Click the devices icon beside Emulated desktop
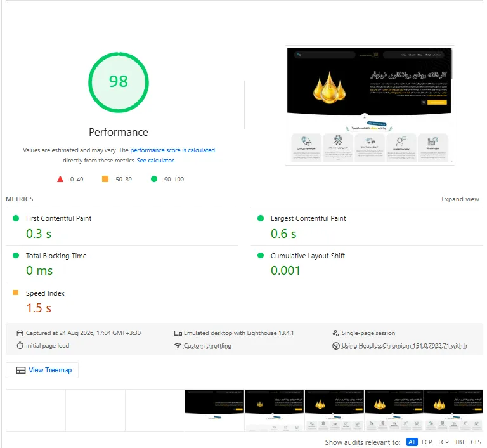Viewport: 487px width, 448px height. click(x=178, y=333)
